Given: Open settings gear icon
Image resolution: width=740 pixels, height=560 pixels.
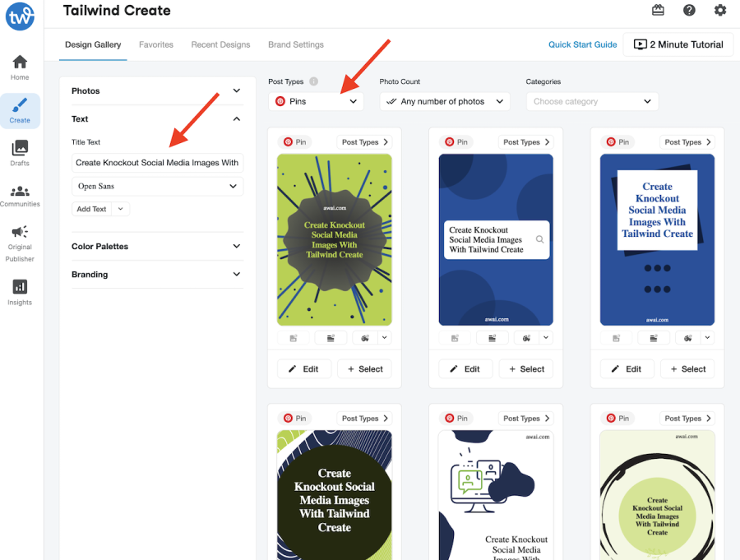Looking at the screenshot, I should tap(720, 10).
